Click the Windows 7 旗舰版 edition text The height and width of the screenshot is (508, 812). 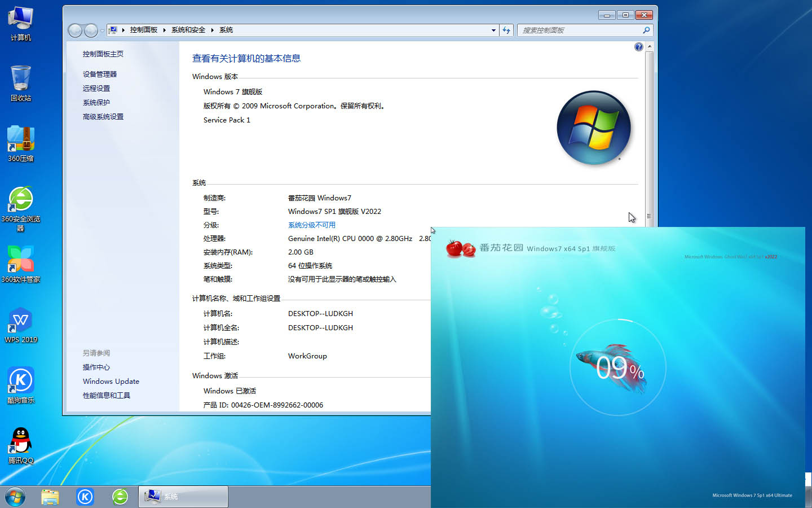pos(233,91)
